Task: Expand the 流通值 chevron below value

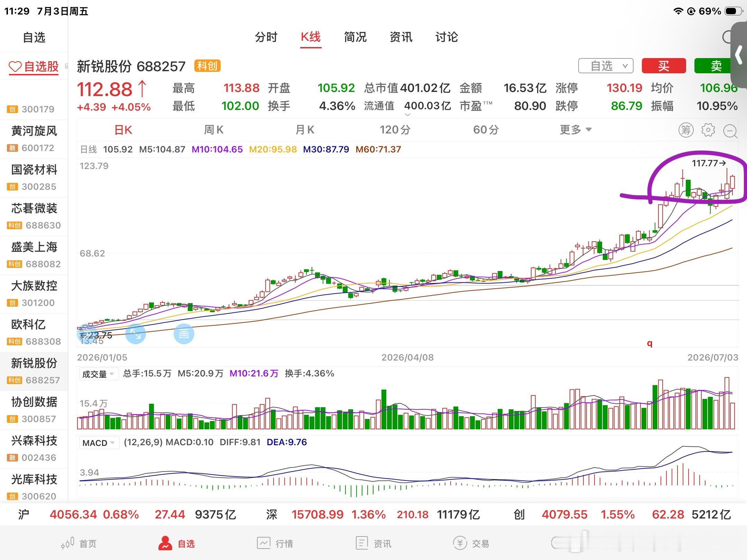Action: click(x=408, y=114)
